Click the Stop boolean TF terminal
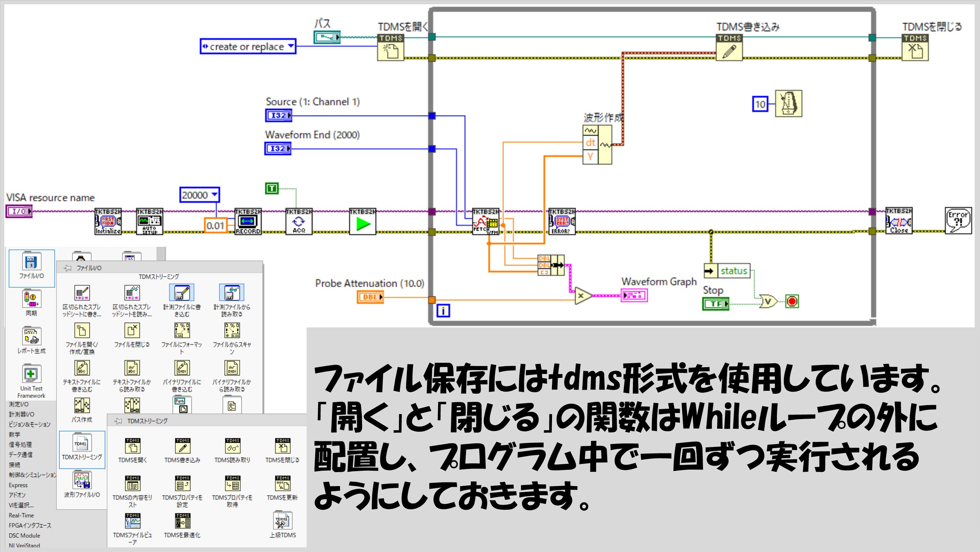The height and width of the screenshot is (552, 980). pyautogui.click(x=716, y=303)
